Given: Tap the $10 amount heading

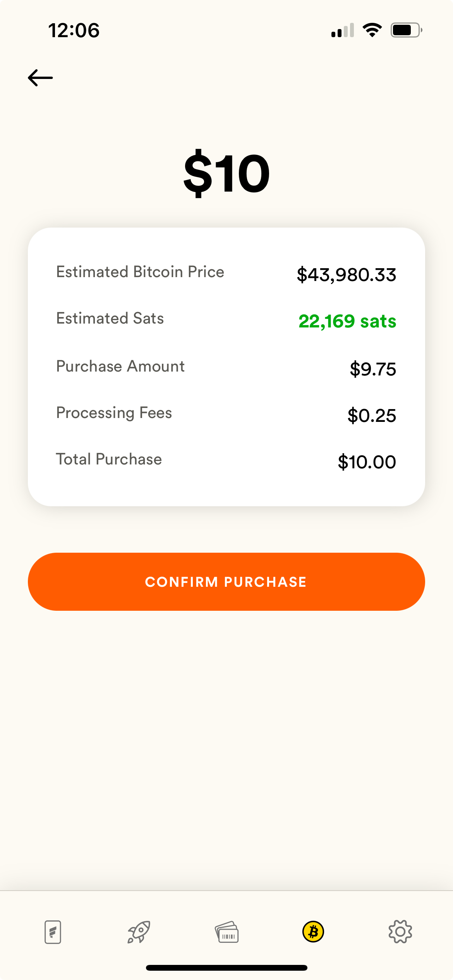Looking at the screenshot, I should click(x=226, y=173).
